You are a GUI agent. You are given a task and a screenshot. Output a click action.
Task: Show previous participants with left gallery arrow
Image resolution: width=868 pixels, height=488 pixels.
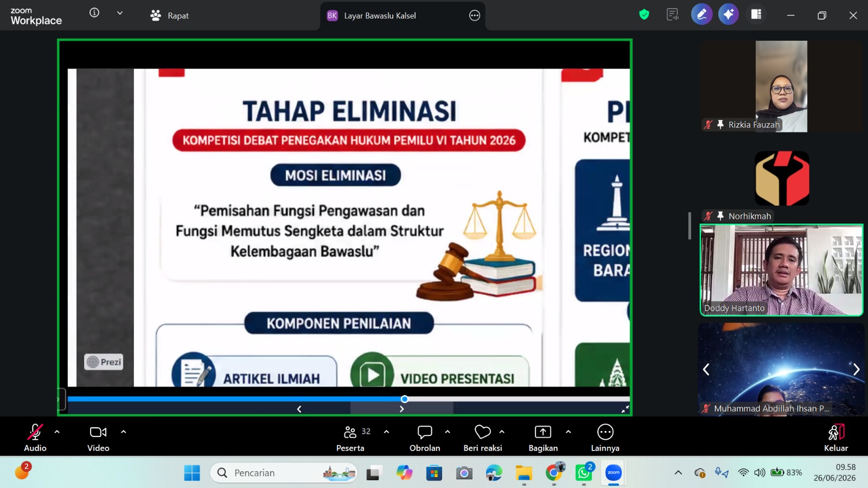click(x=706, y=370)
